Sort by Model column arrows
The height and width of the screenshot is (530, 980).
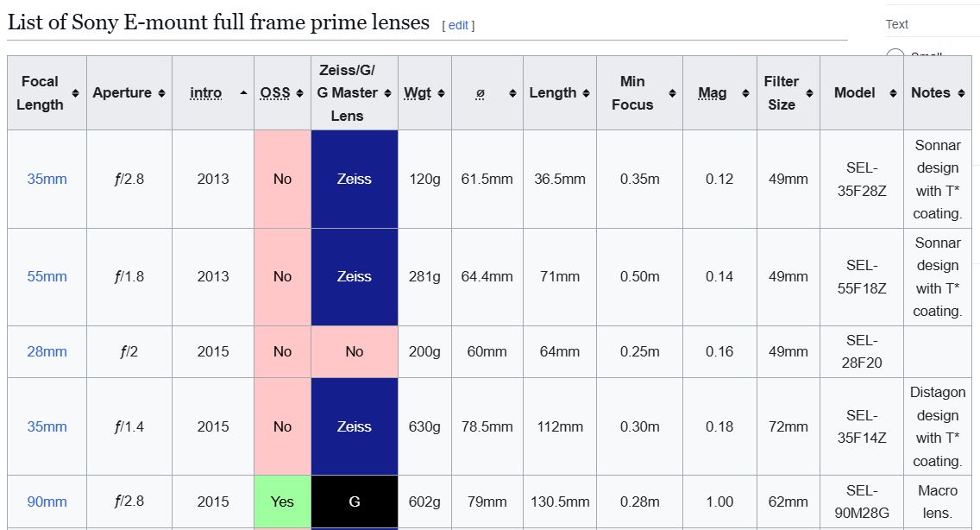click(893, 93)
